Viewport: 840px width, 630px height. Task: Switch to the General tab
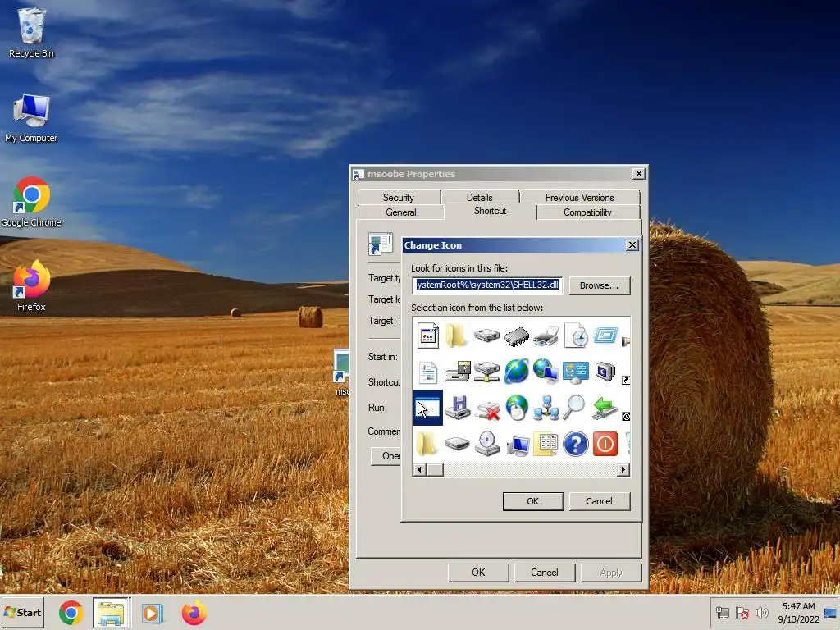click(x=400, y=212)
